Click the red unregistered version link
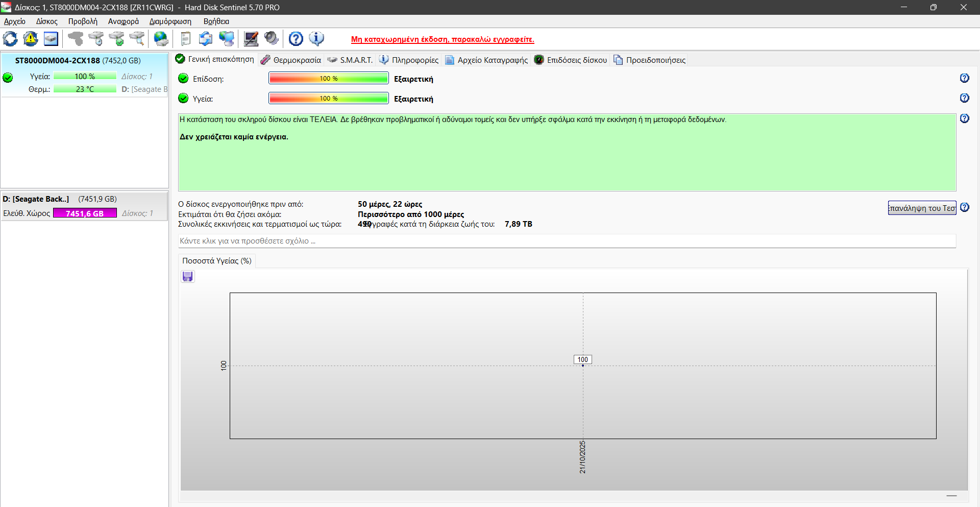Viewport: 980px width, 507px height. [x=442, y=39]
